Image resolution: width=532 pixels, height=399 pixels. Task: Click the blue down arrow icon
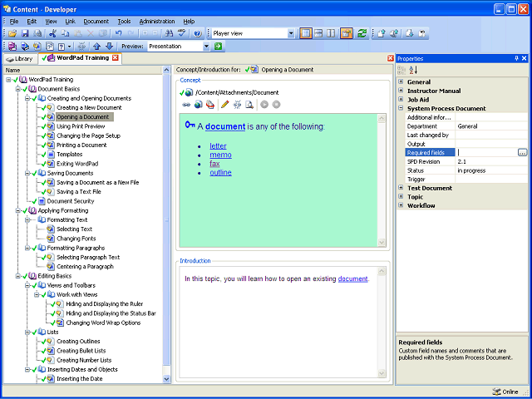pyautogui.click(x=109, y=47)
